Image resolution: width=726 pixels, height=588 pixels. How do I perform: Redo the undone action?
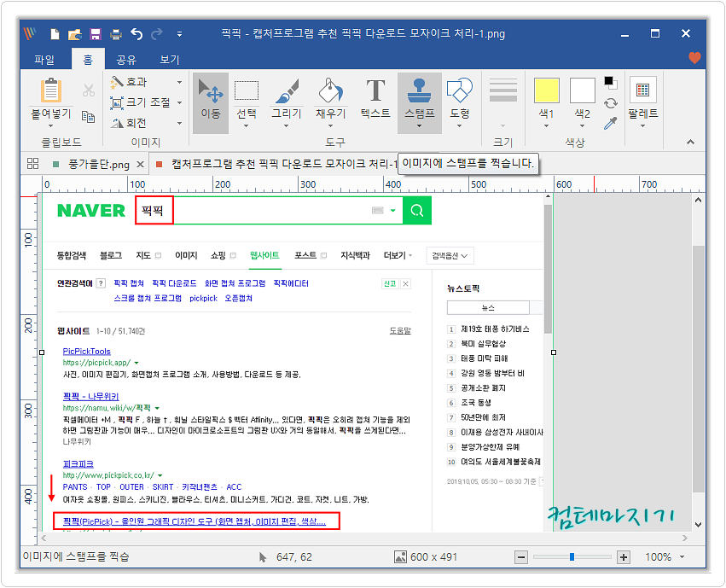(x=158, y=34)
